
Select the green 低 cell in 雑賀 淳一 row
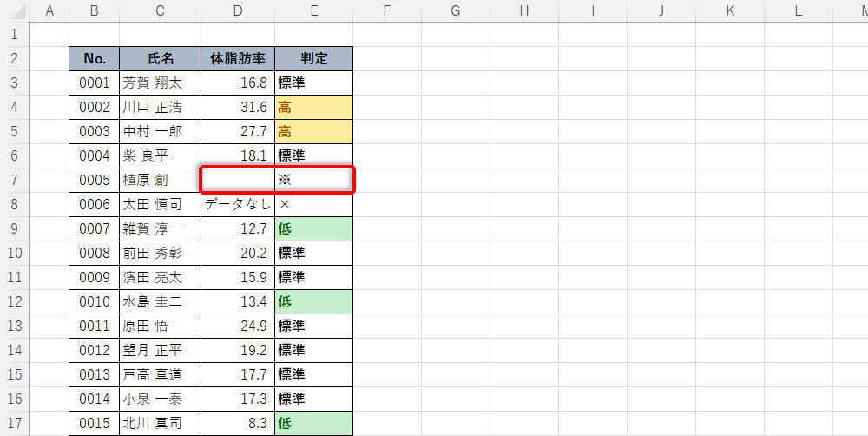[x=314, y=228]
